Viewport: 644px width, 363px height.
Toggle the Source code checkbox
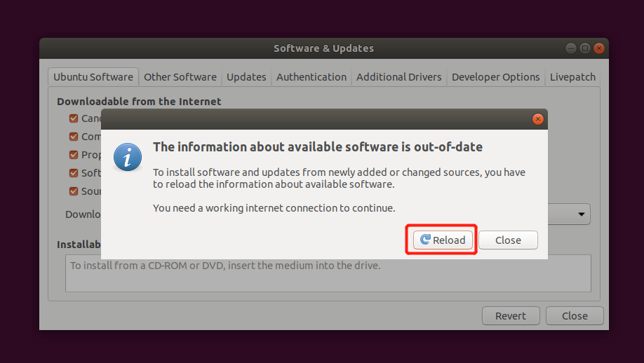[x=74, y=191]
